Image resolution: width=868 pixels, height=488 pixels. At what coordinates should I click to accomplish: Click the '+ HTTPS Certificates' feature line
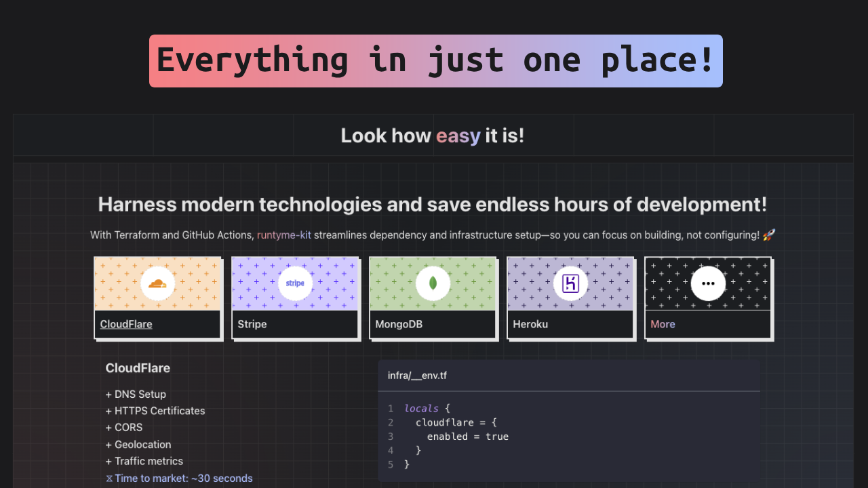point(155,411)
